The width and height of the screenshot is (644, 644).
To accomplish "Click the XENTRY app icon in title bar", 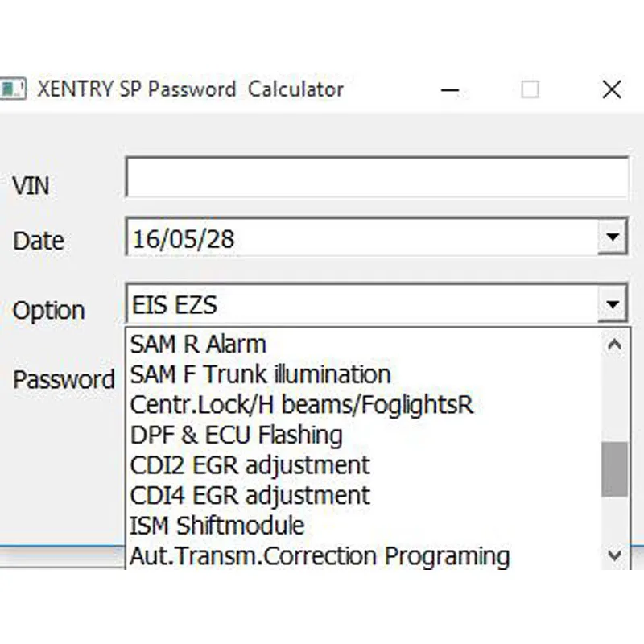I will click(13, 89).
